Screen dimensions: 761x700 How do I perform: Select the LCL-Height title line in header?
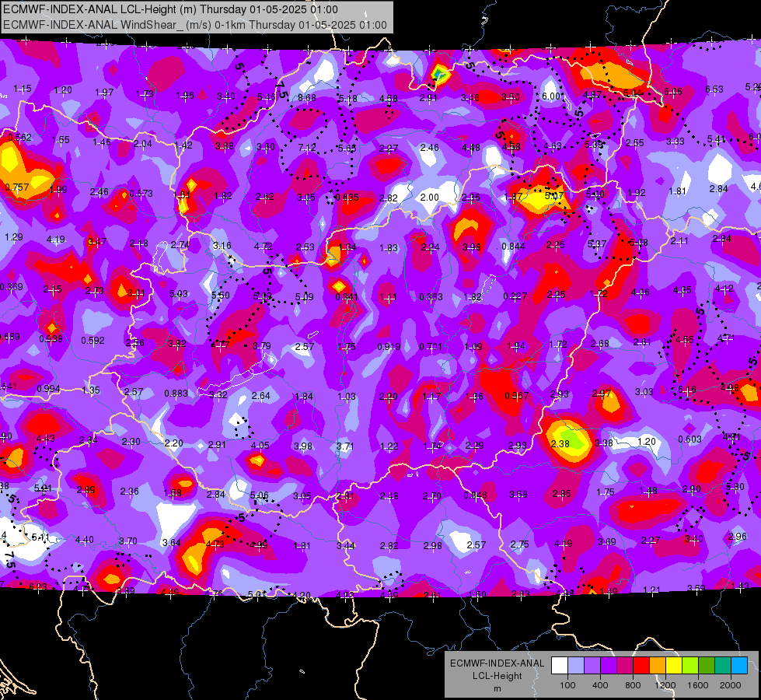[170, 9]
